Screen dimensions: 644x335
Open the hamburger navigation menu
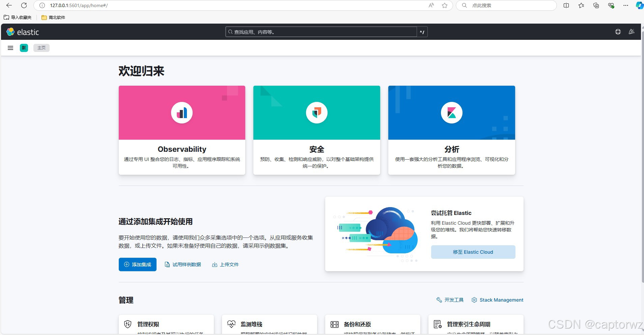(x=10, y=48)
